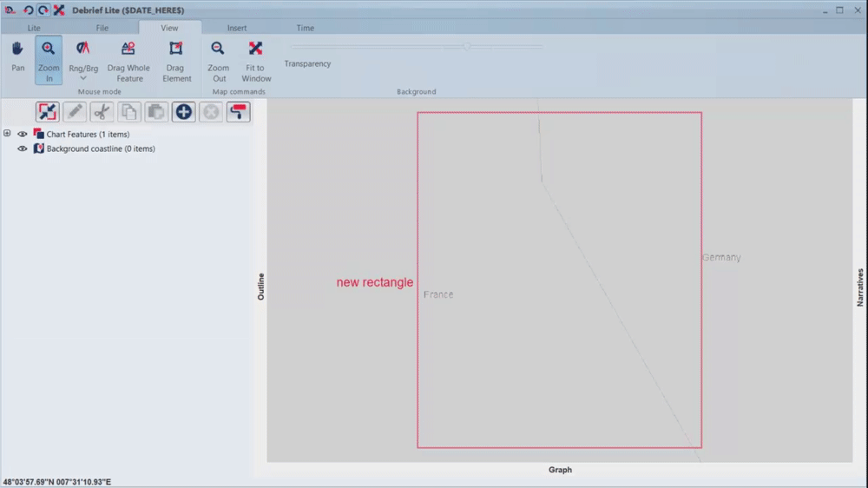This screenshot has height=488, width=868.
Task: Open the Graph bottom panel label
Action: click(560, 470)
